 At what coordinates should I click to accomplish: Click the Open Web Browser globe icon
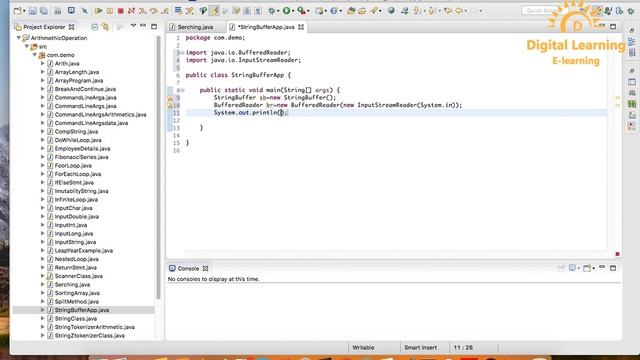point(391,11)
